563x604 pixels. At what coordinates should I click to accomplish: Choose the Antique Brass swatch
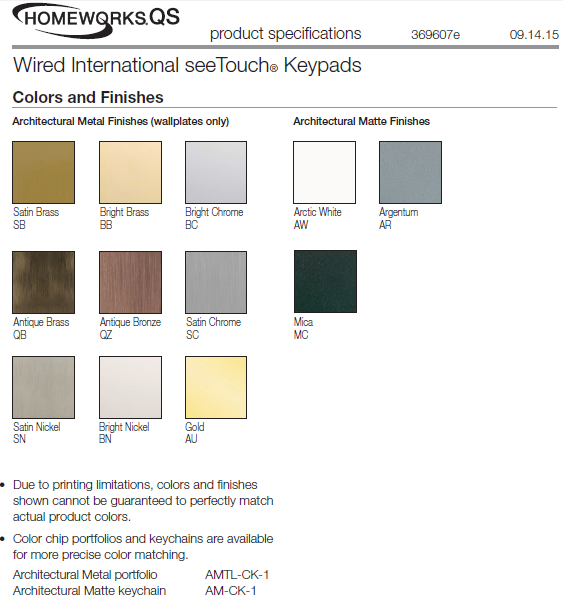click(44, 282)
